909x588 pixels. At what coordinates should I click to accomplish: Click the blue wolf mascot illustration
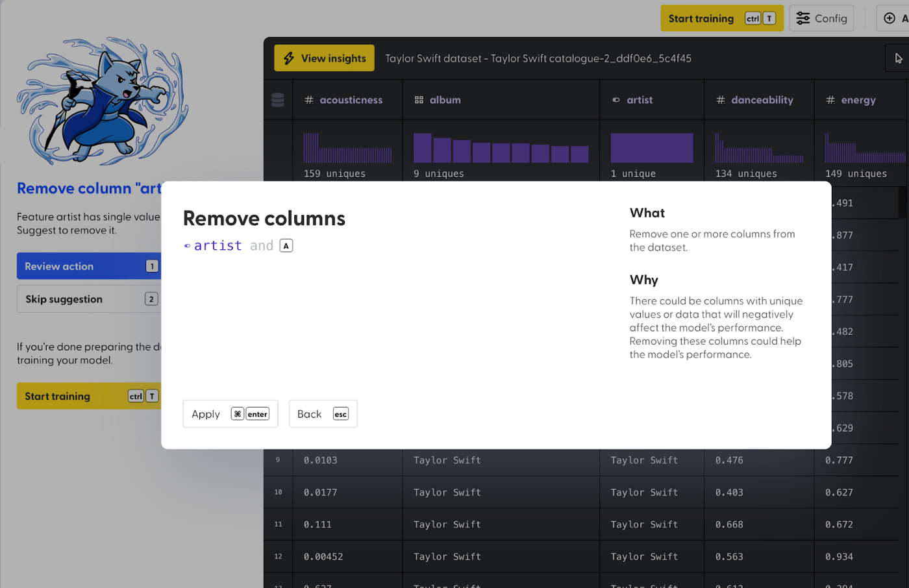pos(103,100)
